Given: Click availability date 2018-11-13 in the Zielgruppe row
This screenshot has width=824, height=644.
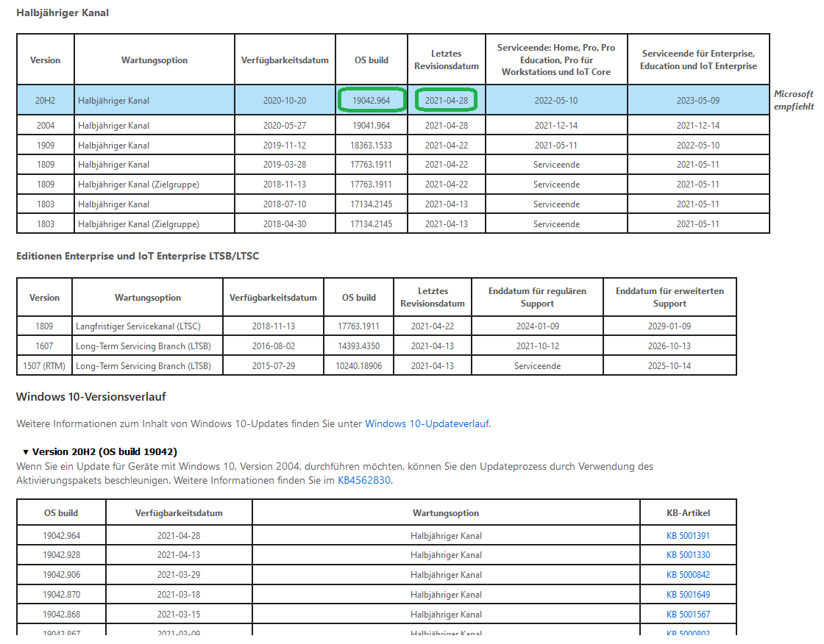Looking at the screenshot, I should click(x=284, y=185).
